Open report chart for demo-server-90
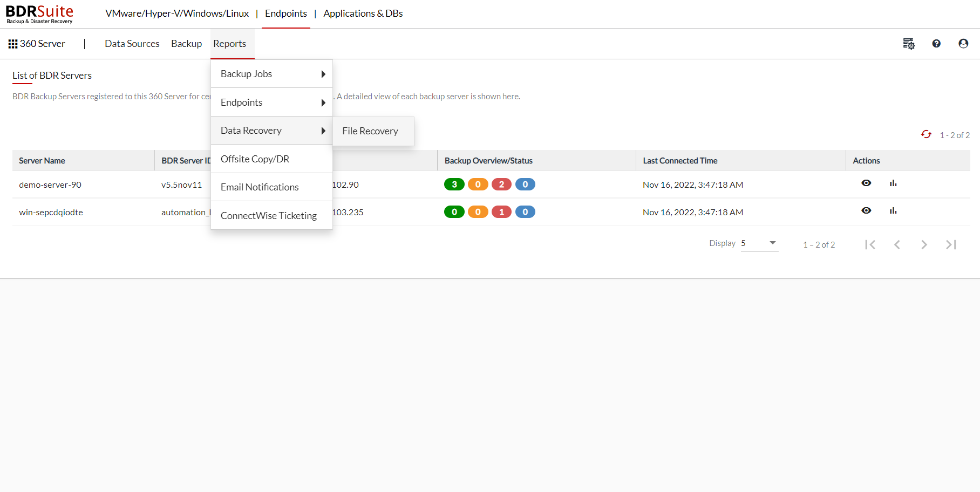Screen dimensions: 980x492 893,183
